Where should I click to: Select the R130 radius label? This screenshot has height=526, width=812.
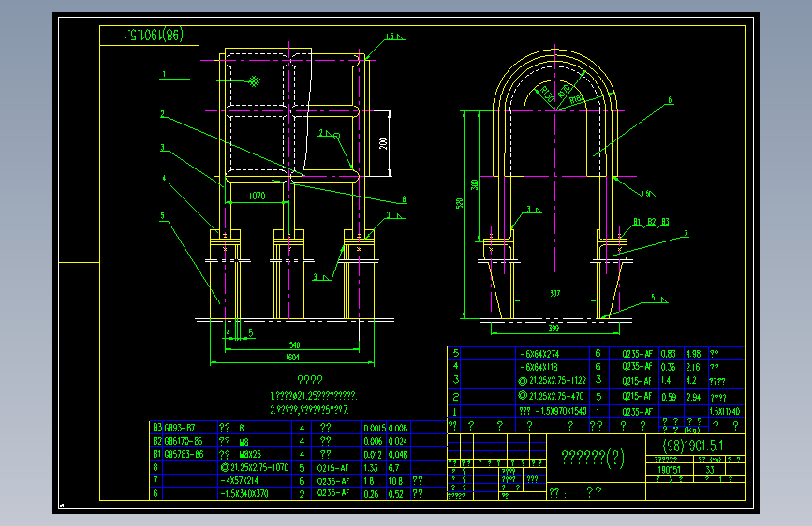(x=547, y=95)
